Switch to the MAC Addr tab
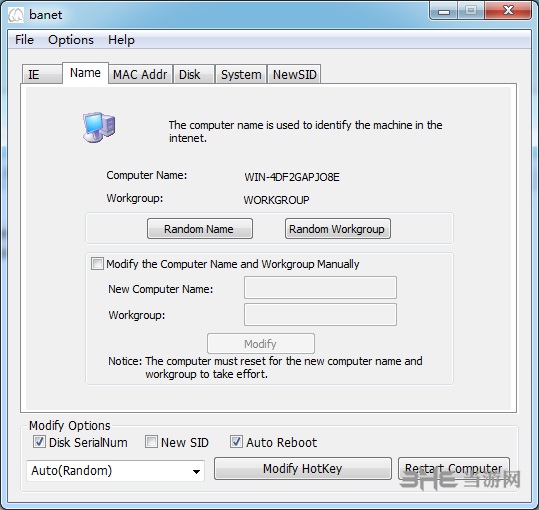The height and width of the screenshot is (510, 539). pyautogui.click(x=140, y=74)
